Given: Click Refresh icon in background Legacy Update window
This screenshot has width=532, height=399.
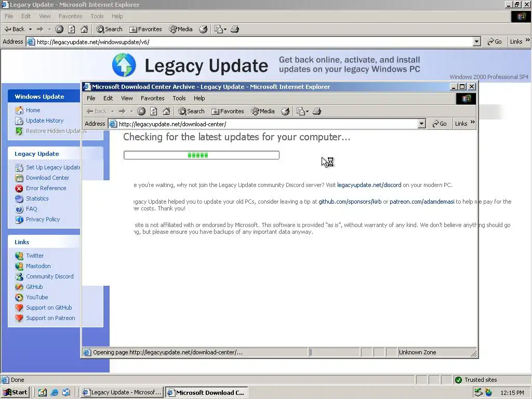Looking at the screenshot, I should [x=72, y=29].
